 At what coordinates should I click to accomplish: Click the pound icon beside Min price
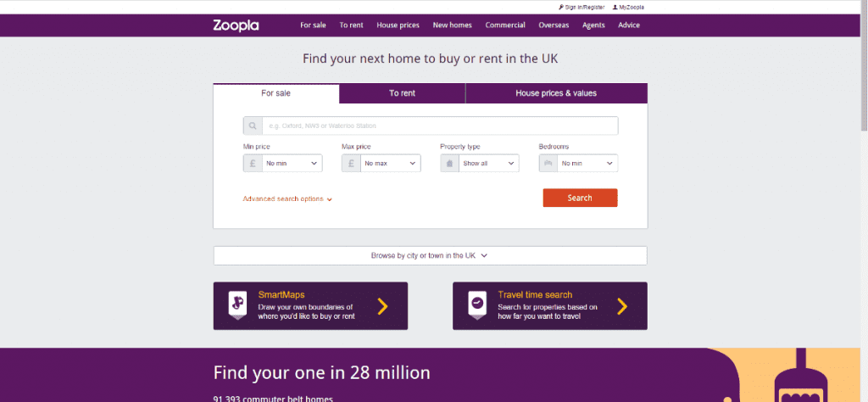tap(253, 164)
